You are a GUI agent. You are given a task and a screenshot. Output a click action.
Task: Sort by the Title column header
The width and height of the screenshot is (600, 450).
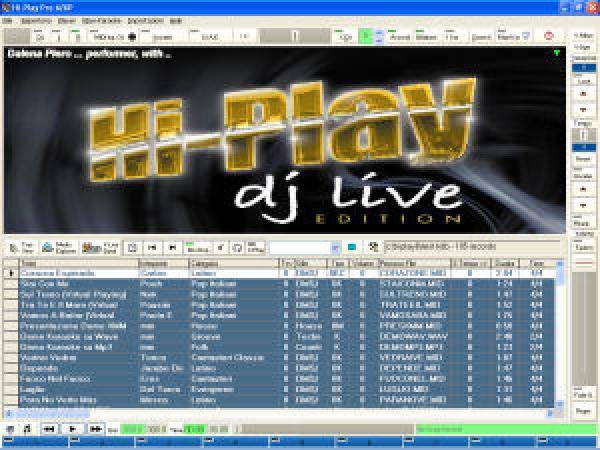pyautogui.click(x=78, y=263)
